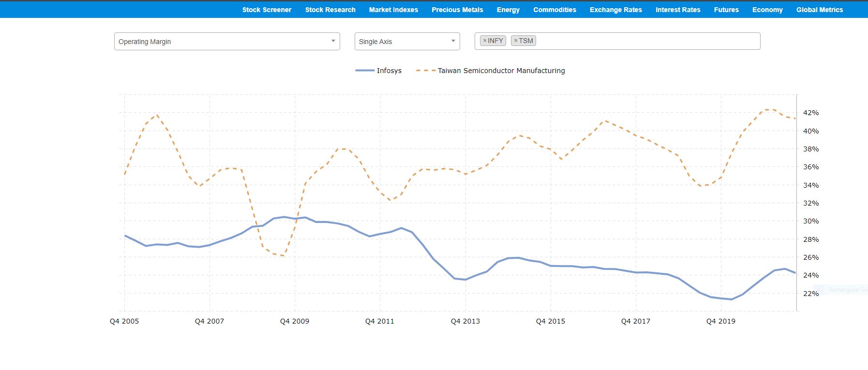This screenshot has height=370, width=868.
Task: Remove the TSM ticker tag
Action: tap(516, 41)
